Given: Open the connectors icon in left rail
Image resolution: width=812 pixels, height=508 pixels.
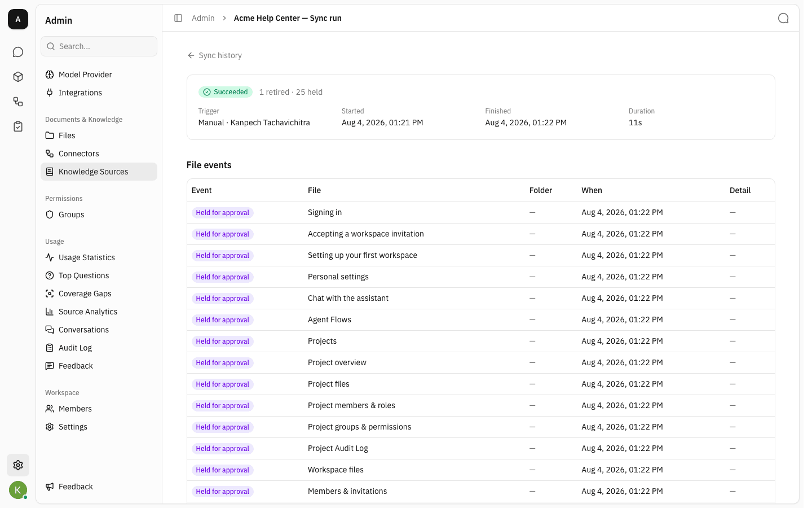Looking at the screenshot, I should (x=18, y=102).
